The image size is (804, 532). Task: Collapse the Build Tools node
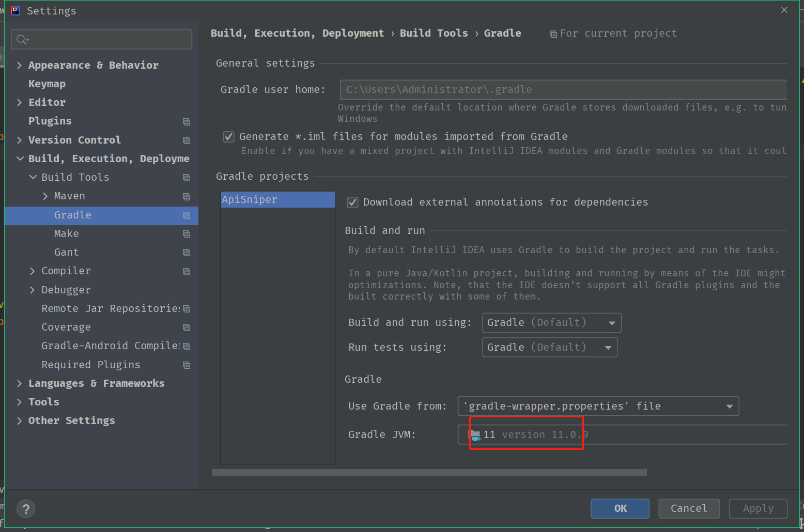pyautogui.click(x=33, y=177)
